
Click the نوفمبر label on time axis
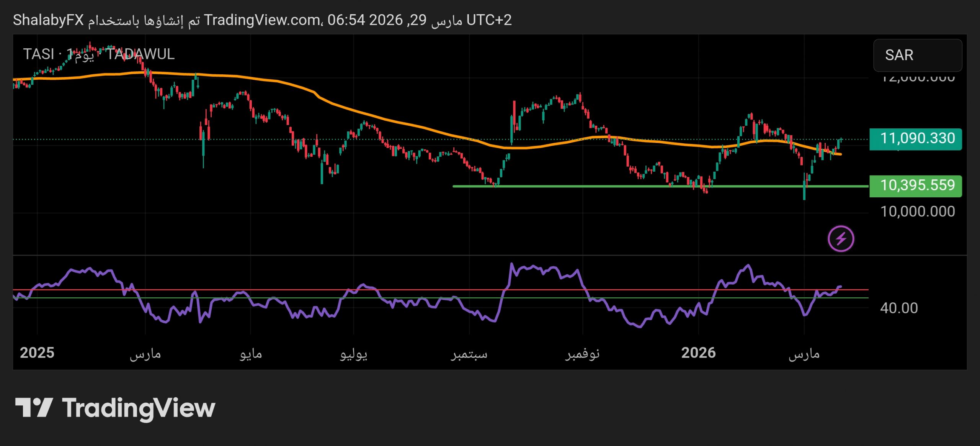coord(582,354)
